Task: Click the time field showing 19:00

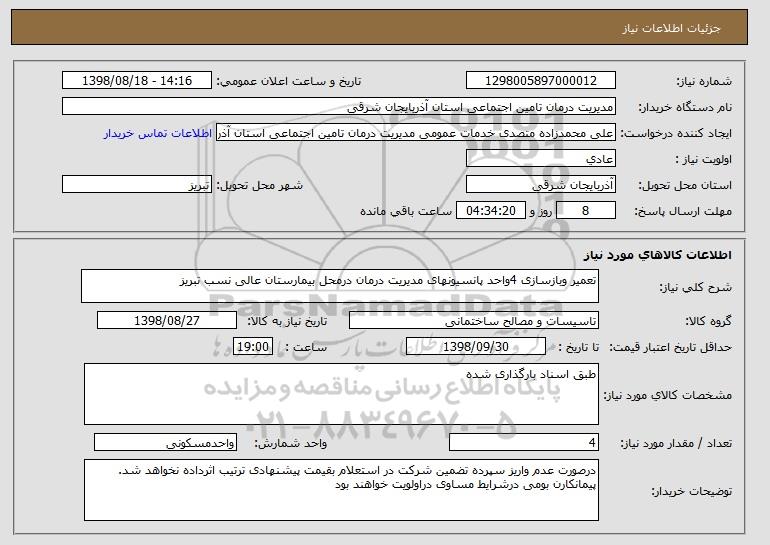Action: click(252, 347)
